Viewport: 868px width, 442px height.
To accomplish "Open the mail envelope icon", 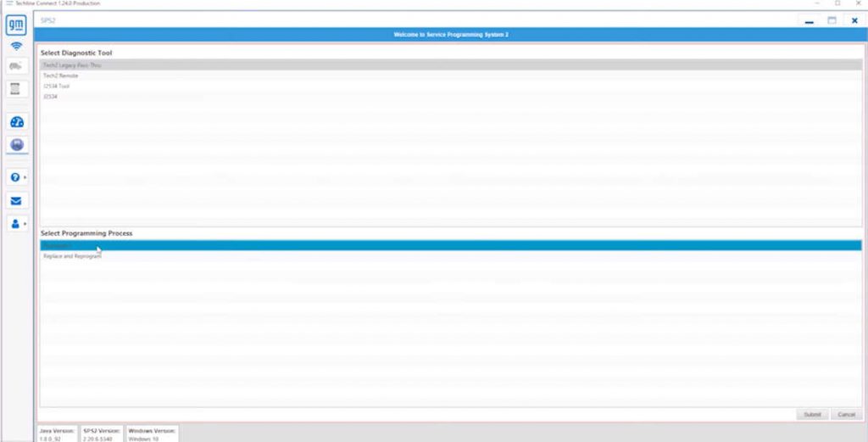I will point(17,200).
